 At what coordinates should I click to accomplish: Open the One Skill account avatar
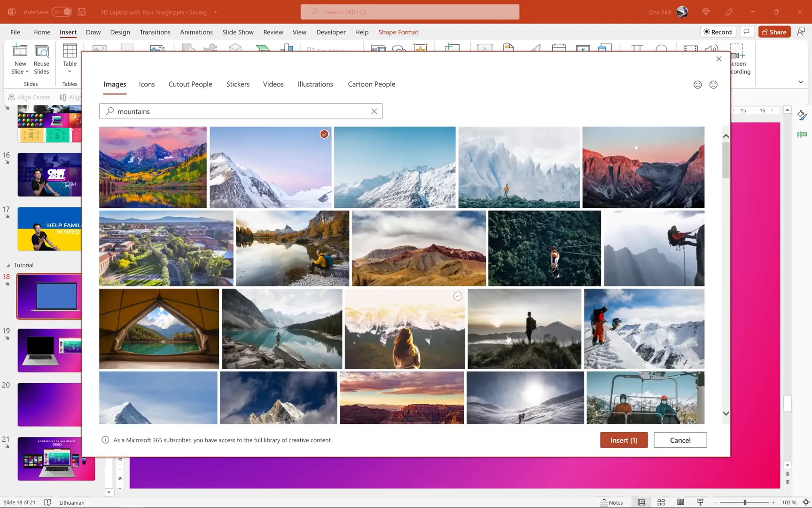pyautogui.click(x=682, y=12)
